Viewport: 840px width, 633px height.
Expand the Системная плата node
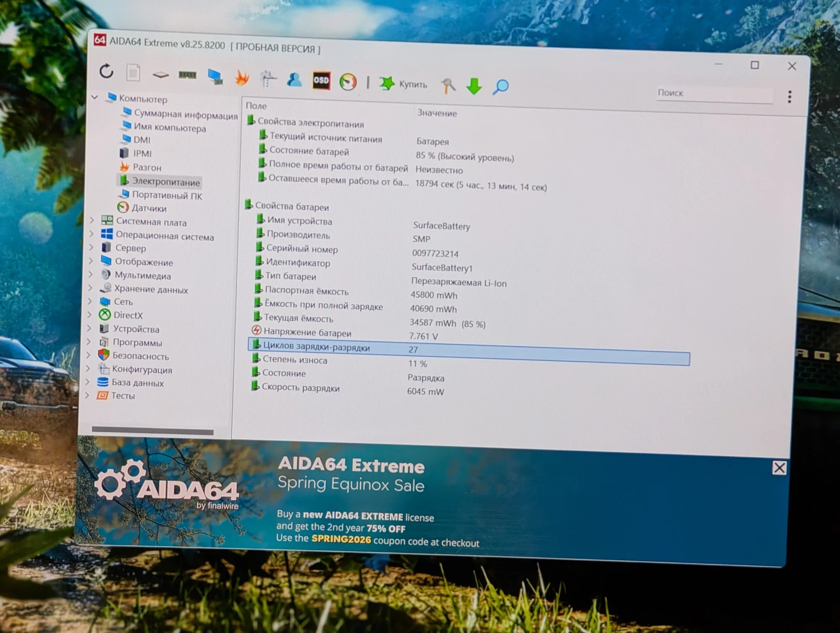pos(92,220)
